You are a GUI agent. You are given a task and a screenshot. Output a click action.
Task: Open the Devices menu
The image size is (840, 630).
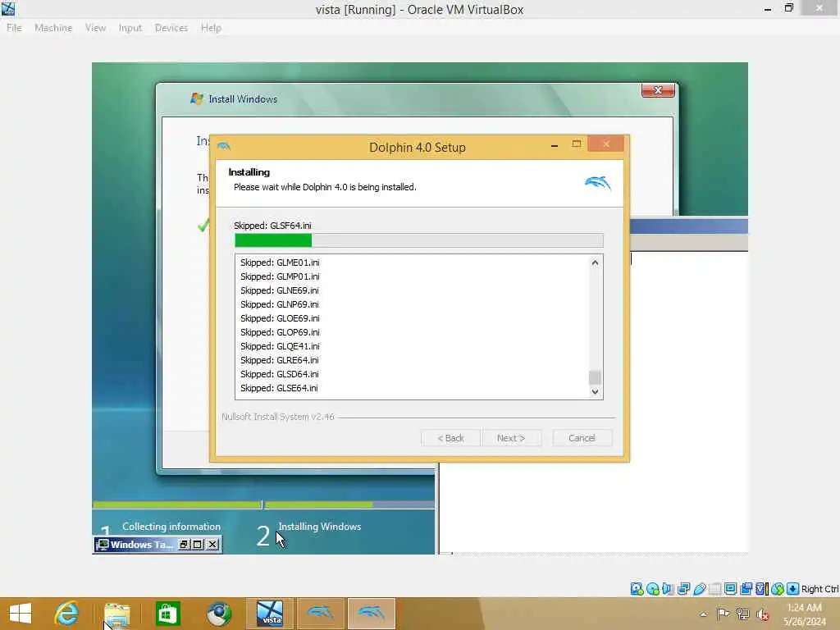(171, 28)
